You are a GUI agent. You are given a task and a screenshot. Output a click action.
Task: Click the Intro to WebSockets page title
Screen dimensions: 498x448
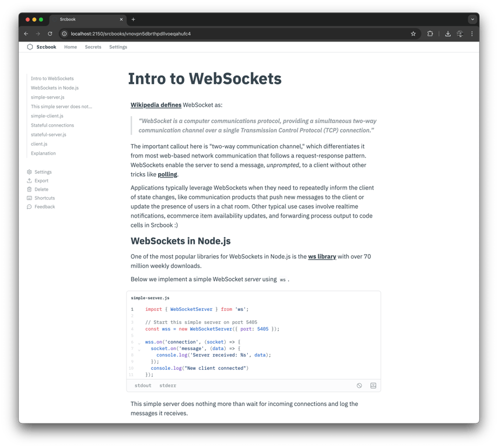[205, 79]
